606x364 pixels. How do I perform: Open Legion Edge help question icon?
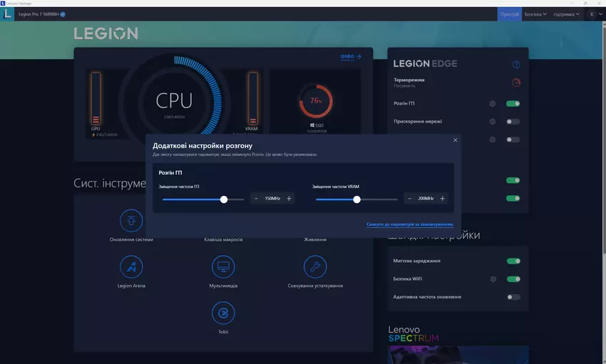516,65
